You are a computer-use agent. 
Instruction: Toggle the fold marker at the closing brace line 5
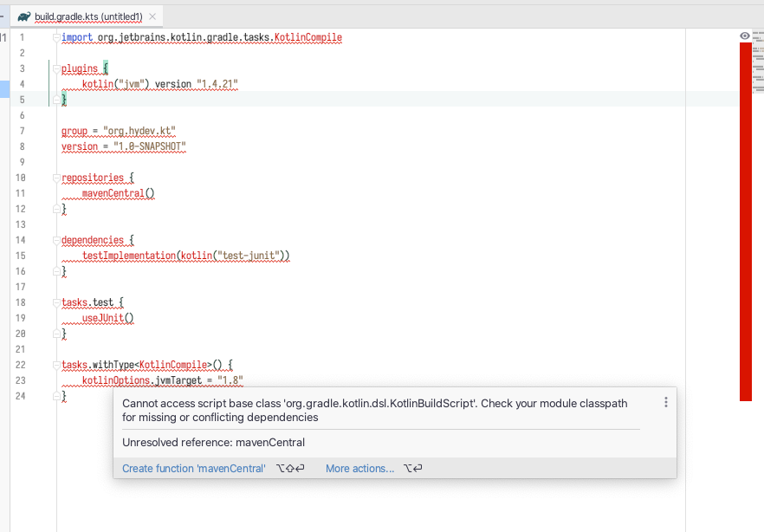click(55, 99)
